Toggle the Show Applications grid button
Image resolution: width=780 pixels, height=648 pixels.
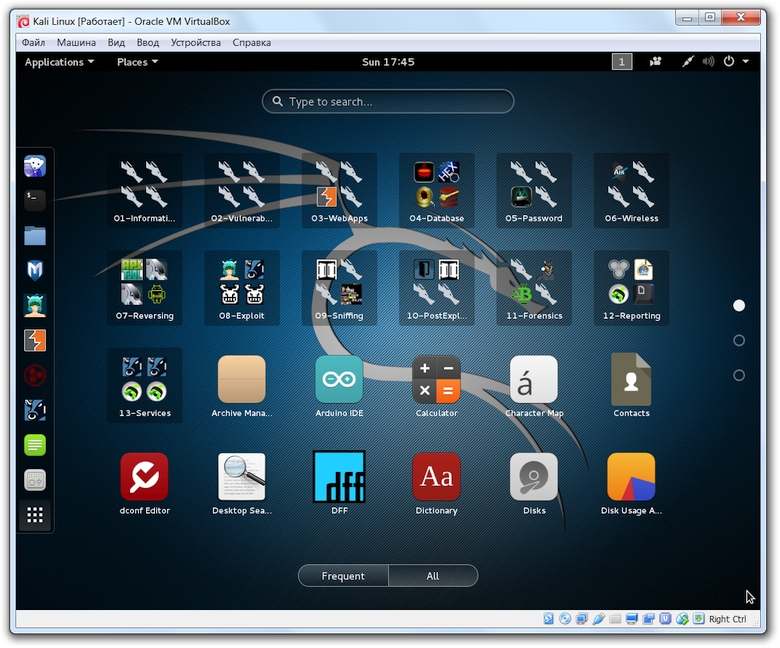(35, 515)
